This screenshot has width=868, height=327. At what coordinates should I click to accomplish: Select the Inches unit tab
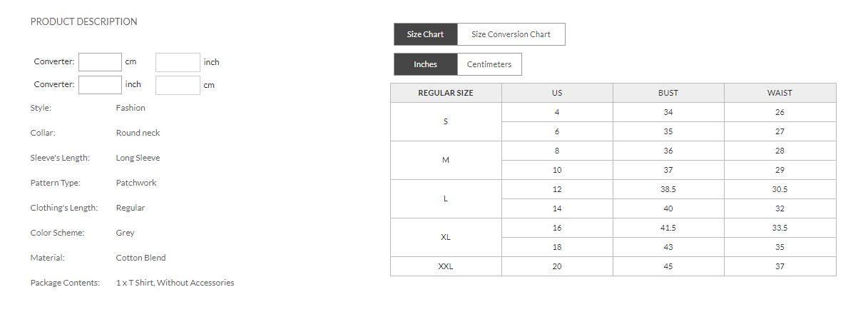click(425, 64)
